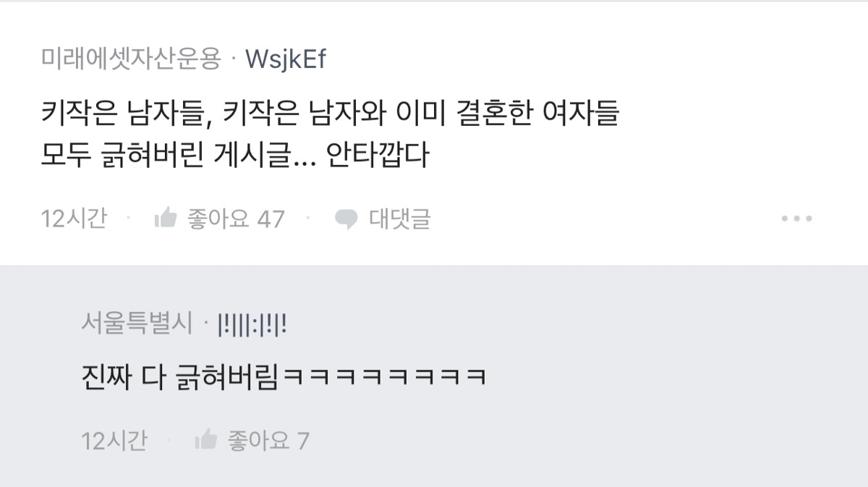The image size is (868, 487).
Task: Select the reply's 12시간 timestamp
Action: point(114,439)
